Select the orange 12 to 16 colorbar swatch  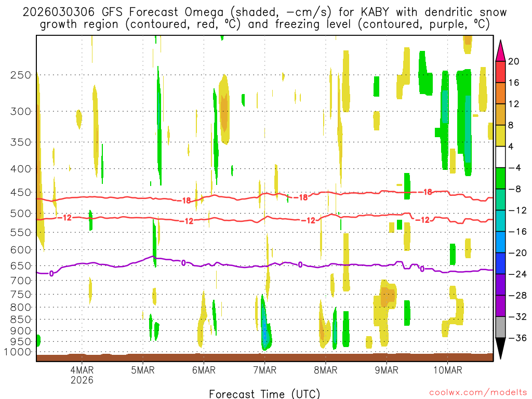500,94
